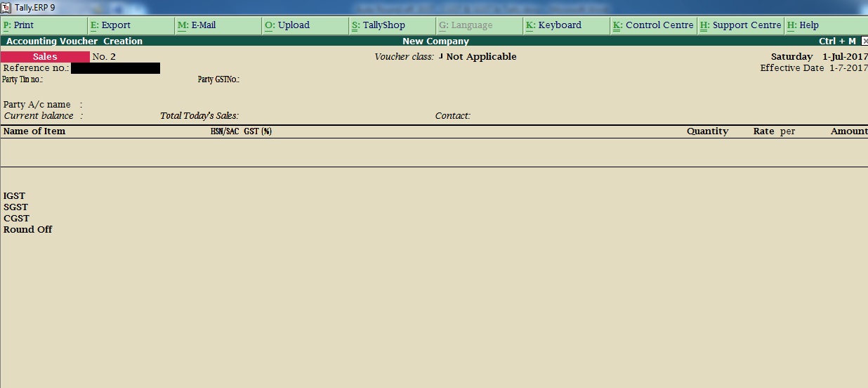
Task: Click the greyed Language button
Action: tap(479, 25)
